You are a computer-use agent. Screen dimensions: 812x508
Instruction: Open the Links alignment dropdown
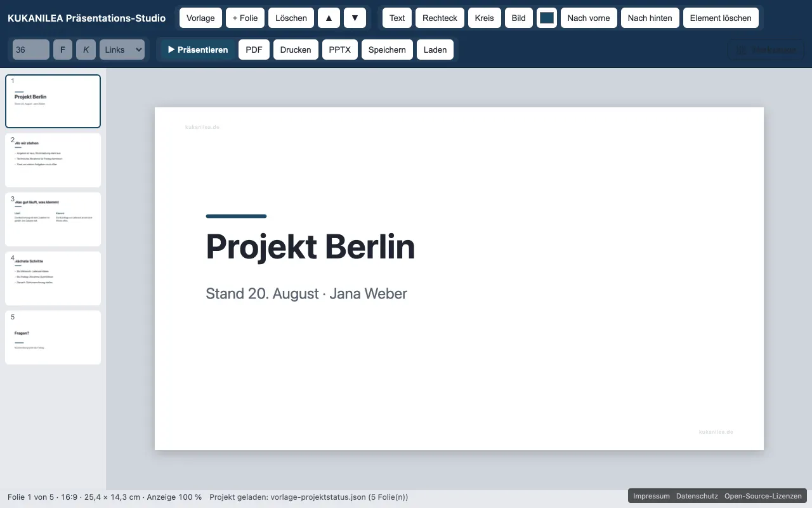click(122, 50)
